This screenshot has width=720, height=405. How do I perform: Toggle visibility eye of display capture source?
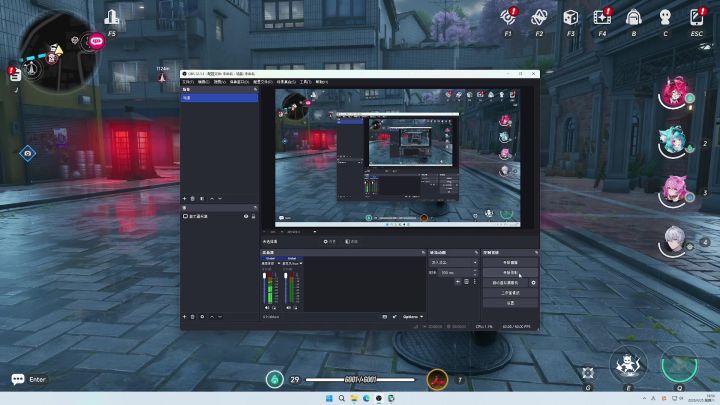point(246,216)
